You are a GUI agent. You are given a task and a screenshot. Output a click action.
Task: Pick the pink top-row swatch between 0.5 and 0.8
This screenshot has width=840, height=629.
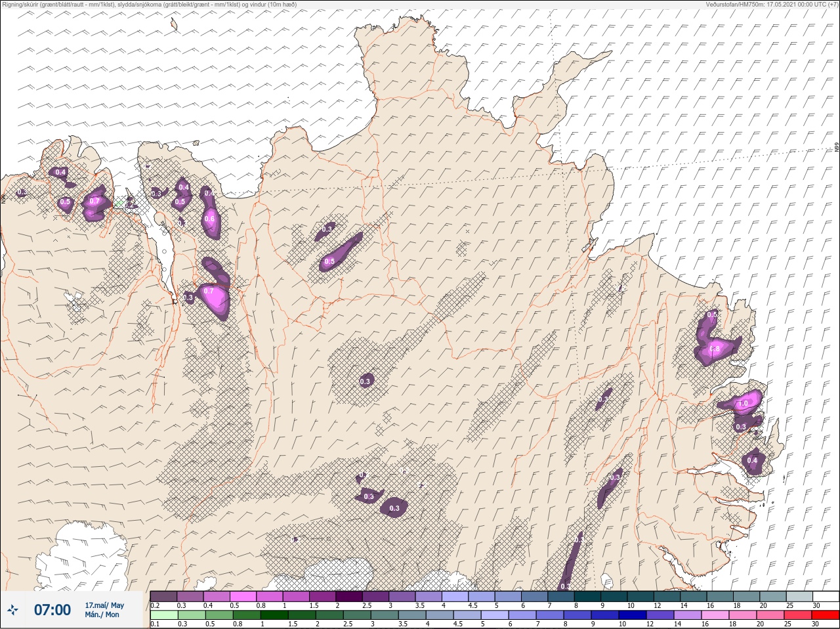243,596
